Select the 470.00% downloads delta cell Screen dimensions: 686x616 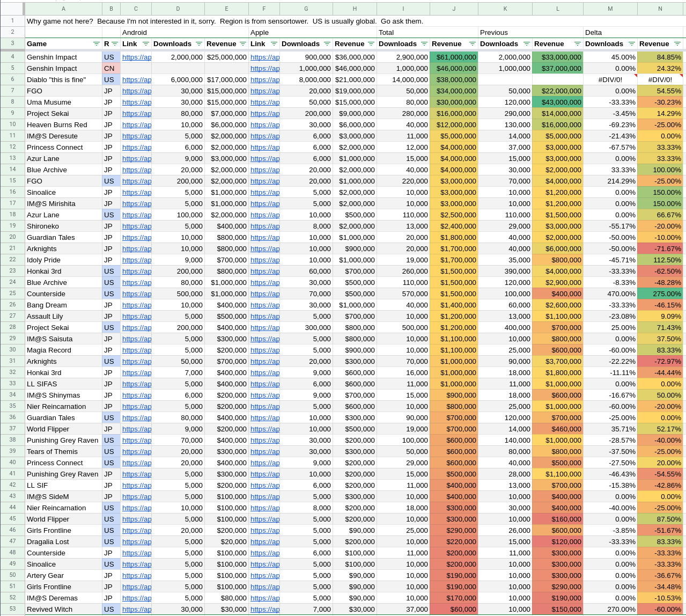(x=610, y=294)
